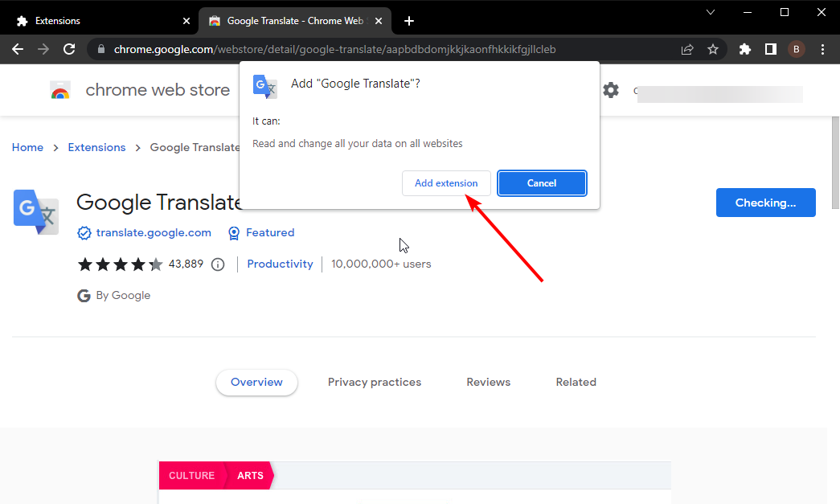The height and width of the screenshot is (504, 840).
Task: Open the Extensions puzzle icon in toolbar
Action: pyautogui.click(x=744, y=49)
